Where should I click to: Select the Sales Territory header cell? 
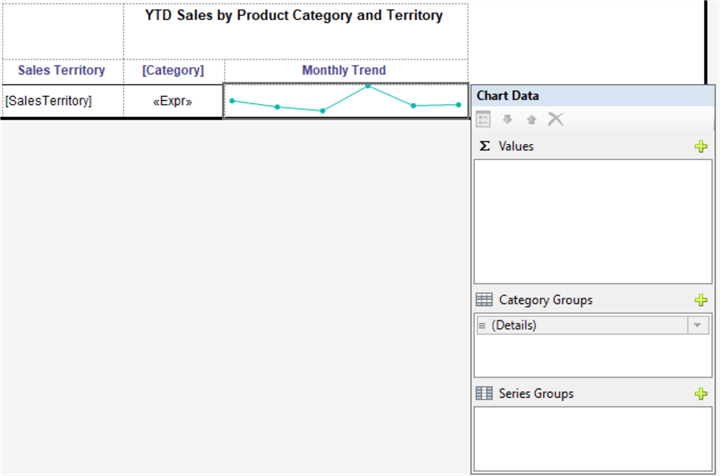62,70
